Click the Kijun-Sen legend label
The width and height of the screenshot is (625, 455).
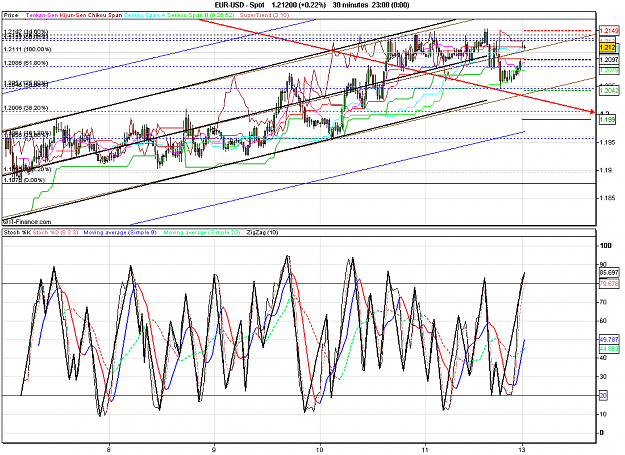point(73,15)
